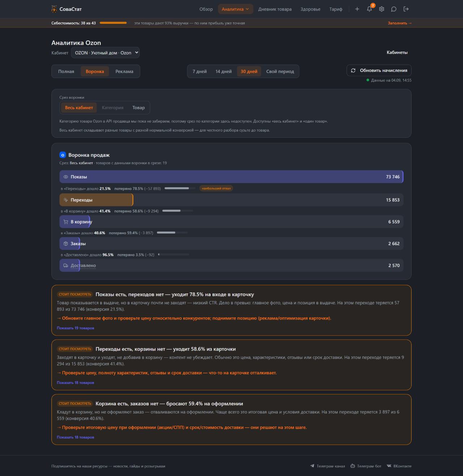Open the chat bubble icon
The height and width of the screenshot is (476, 463).
394,9
